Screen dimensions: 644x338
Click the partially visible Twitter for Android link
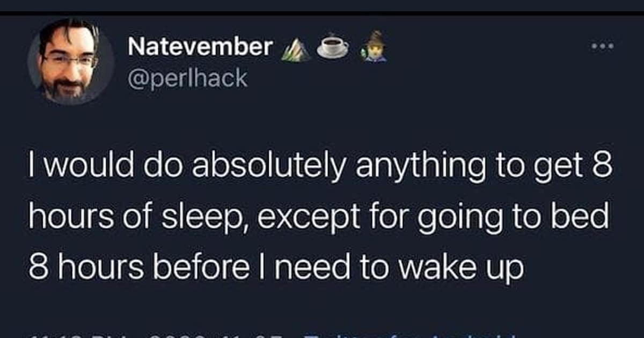pos(408,335)
